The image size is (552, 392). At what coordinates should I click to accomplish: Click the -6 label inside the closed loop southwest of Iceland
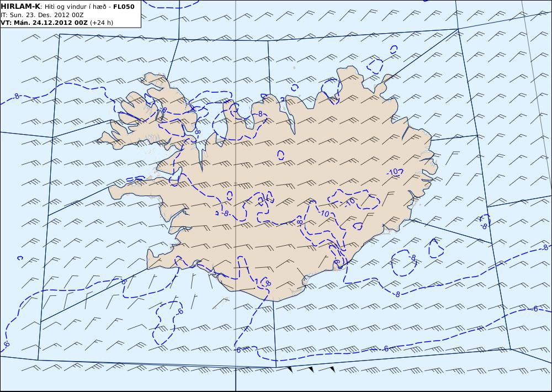pyautogui.click(x=180, y=311)
